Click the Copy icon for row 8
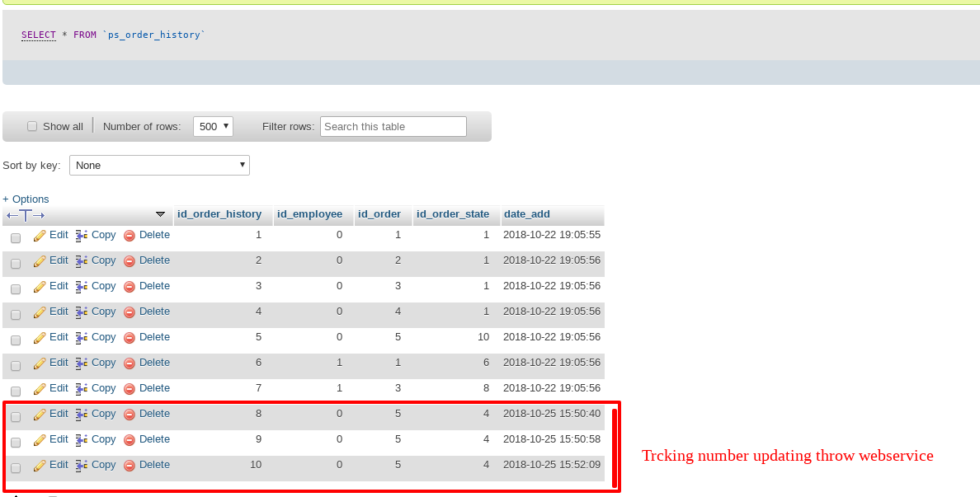This screenshot has height=497, width=980. pos(82,415)
